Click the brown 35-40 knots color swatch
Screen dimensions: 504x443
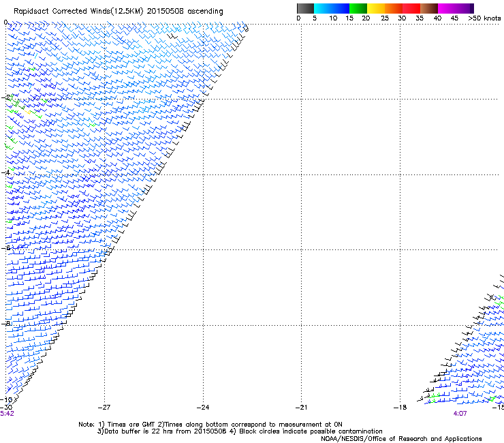click(x=429, y=8)
